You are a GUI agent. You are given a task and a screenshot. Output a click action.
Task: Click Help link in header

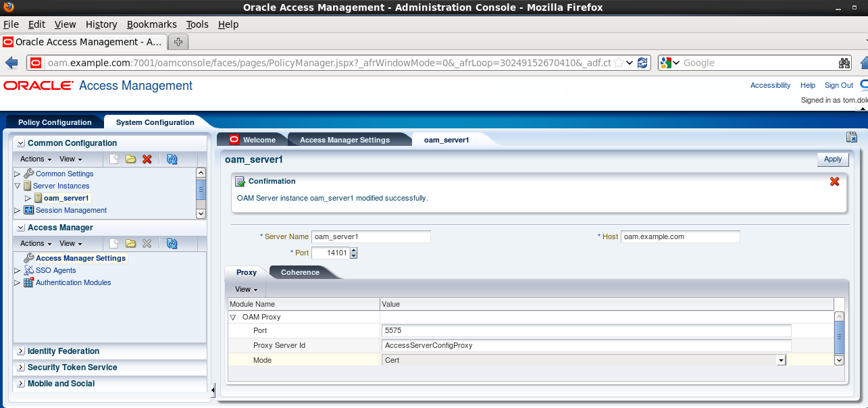pyautogui.click(x=808, y=85)
